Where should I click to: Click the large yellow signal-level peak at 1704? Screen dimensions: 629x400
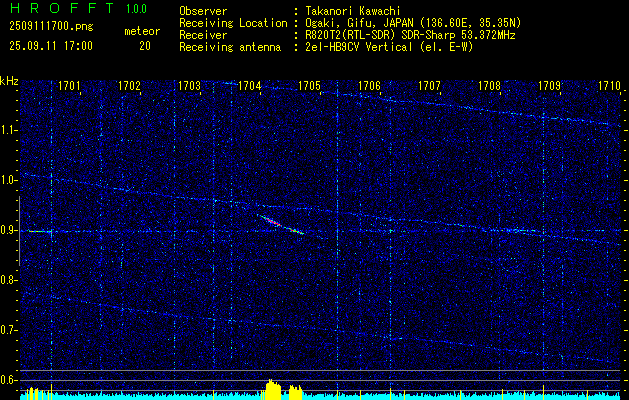(x=274, y=390)
